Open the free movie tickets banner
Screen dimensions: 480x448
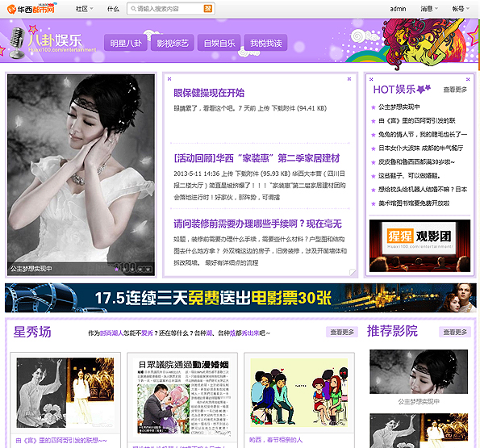point(240,298)
